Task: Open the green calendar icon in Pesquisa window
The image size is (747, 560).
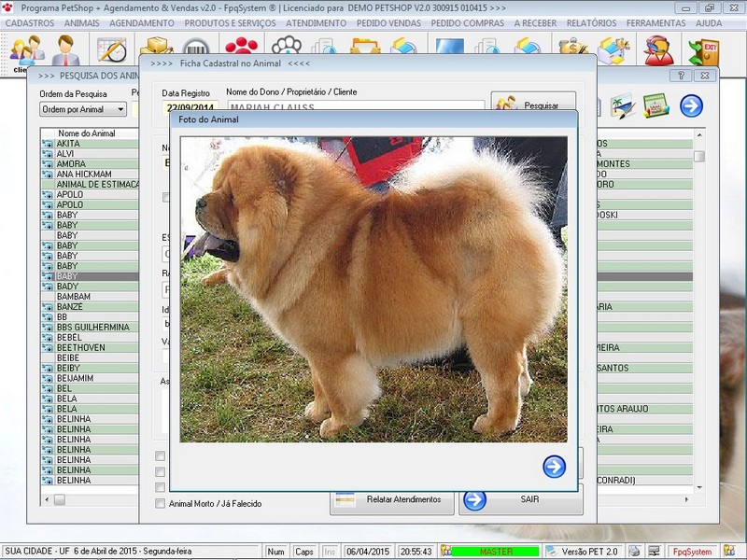Action: [656, 105]
